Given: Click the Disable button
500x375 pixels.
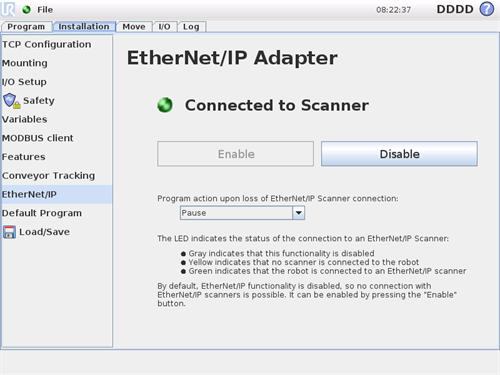Looking at the screenshot, I should click(x=399, y=154).
